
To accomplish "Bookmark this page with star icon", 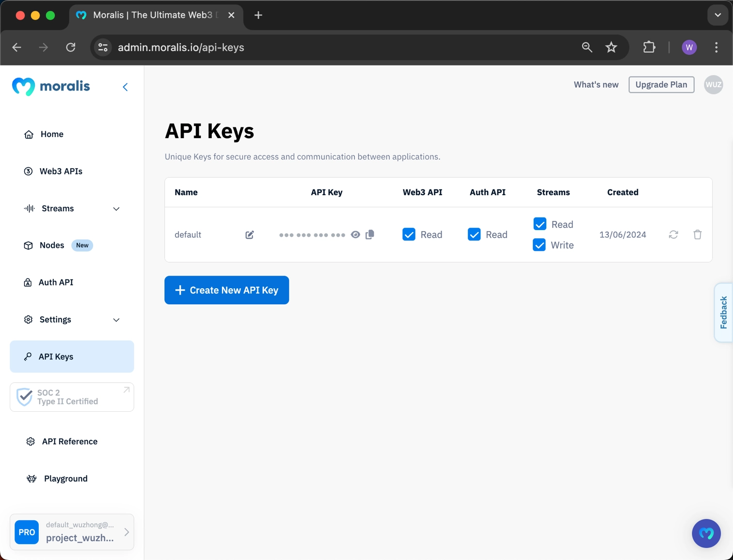I will pyautogui.click(x=611, y=47).
